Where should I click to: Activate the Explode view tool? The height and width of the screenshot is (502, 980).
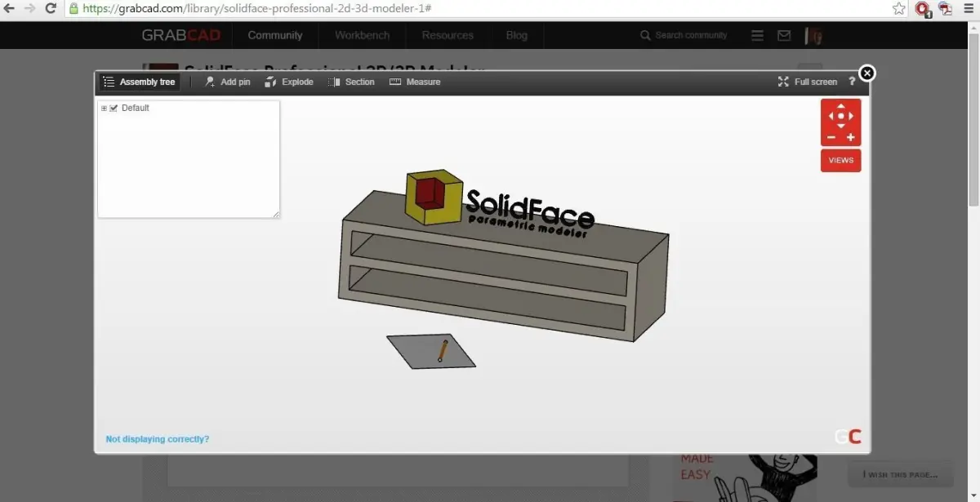288,82
